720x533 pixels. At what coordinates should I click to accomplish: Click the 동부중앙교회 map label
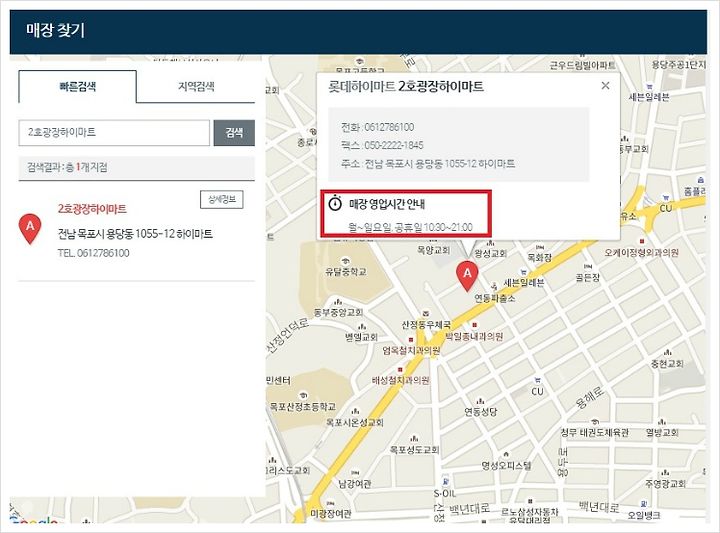pyautogui.click(x=338, y=313)
